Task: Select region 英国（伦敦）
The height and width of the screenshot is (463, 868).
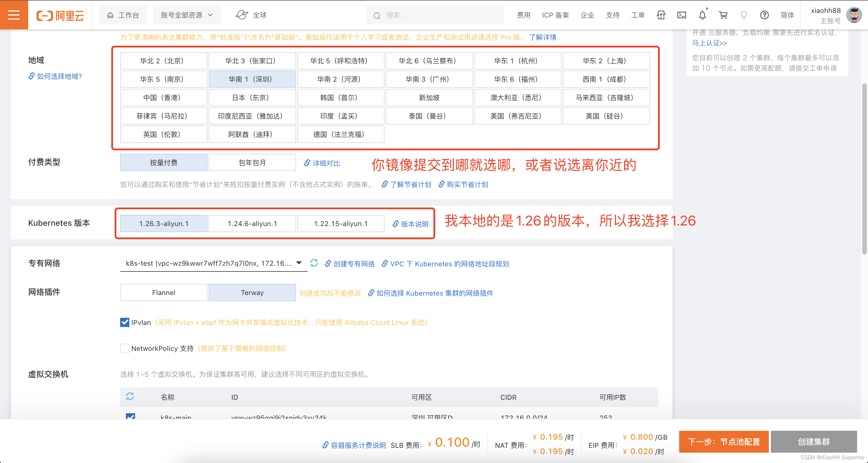Action: (x=164, y=135)
